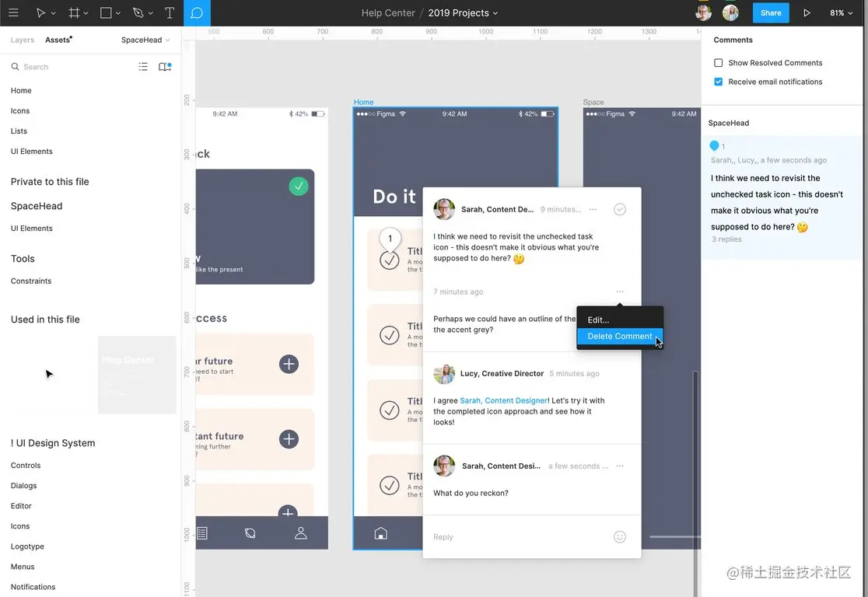Open Move tool options dropdown arrow
Viewport: 868px width, 597px height.
click(53, 13)
